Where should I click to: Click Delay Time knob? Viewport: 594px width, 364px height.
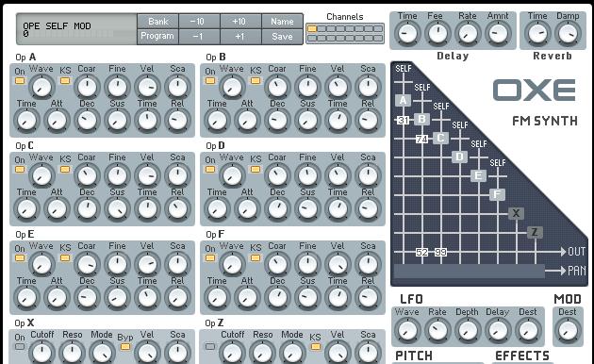point(407,33)
